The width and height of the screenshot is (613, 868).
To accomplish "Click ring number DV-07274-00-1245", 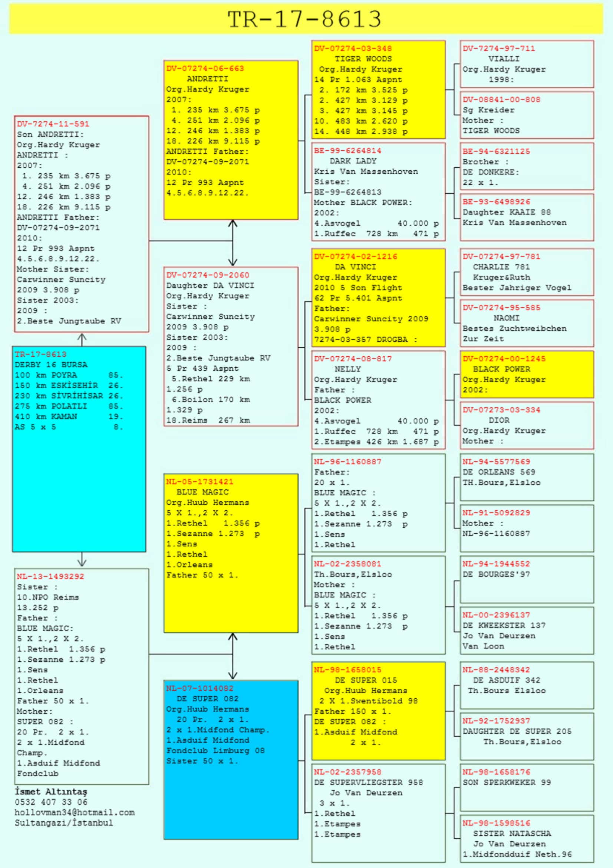I will (504, 358).
